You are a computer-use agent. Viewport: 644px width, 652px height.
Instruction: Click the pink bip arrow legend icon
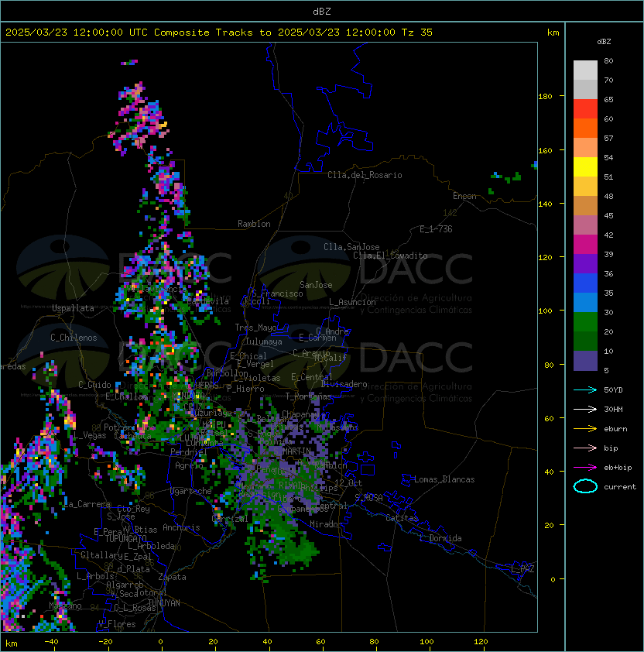click(585, 448)
